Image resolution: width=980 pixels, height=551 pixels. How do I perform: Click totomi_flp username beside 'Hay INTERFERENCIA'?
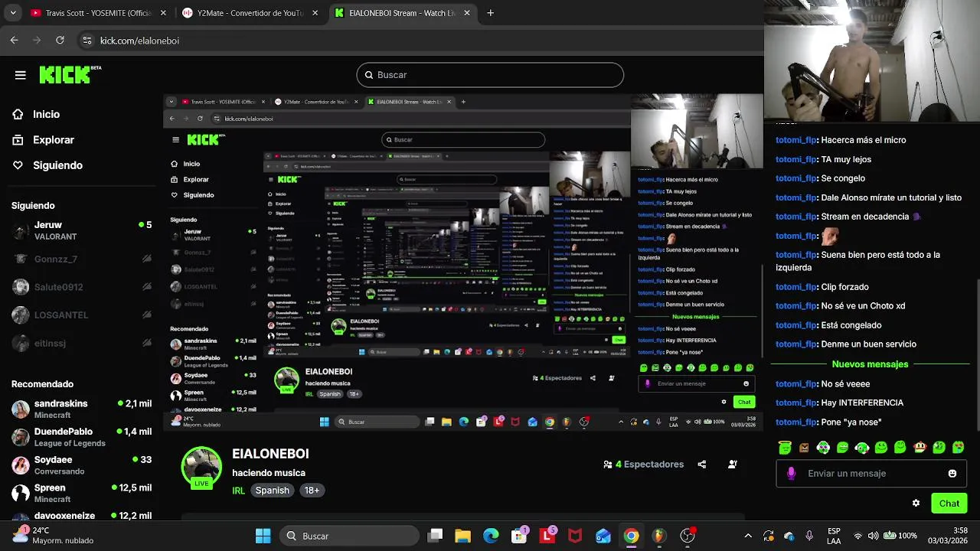(796, 403)
